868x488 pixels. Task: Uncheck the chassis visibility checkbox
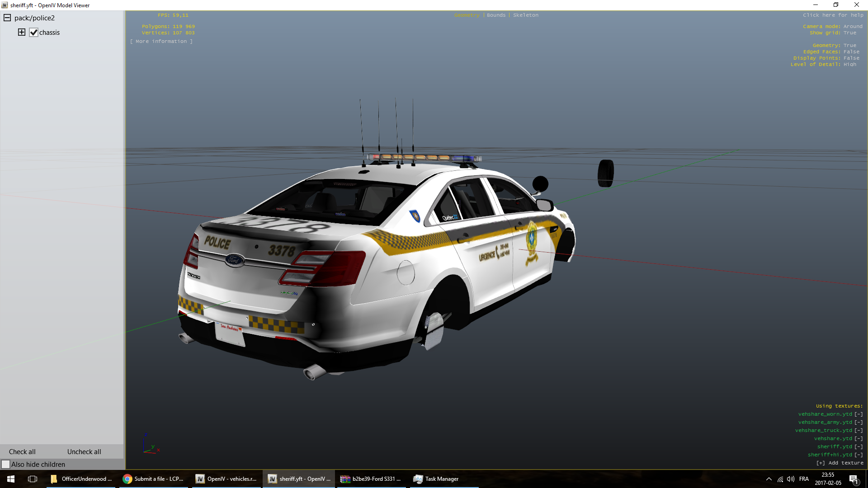coord(34,33)
